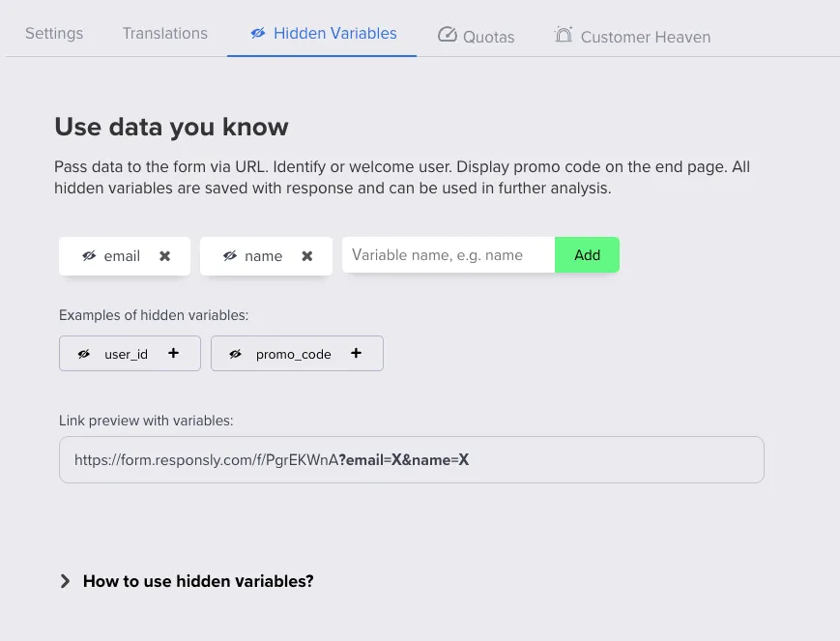This screenshot has width=840, height=641.
Task: Remove the email hidden variable
Action: click(x=164, y=255)
